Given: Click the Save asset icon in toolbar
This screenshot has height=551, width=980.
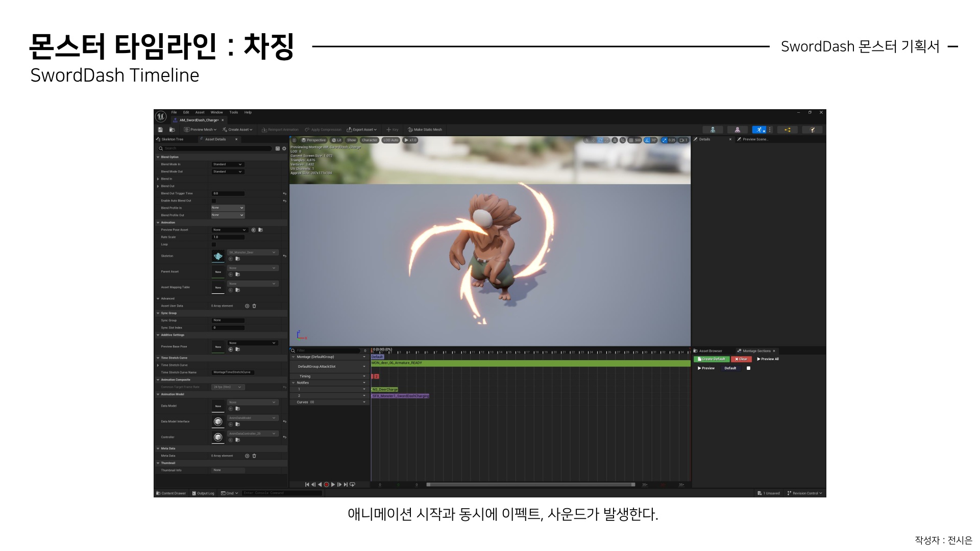Looking at the screenshot, I should [x=160, y=130].
